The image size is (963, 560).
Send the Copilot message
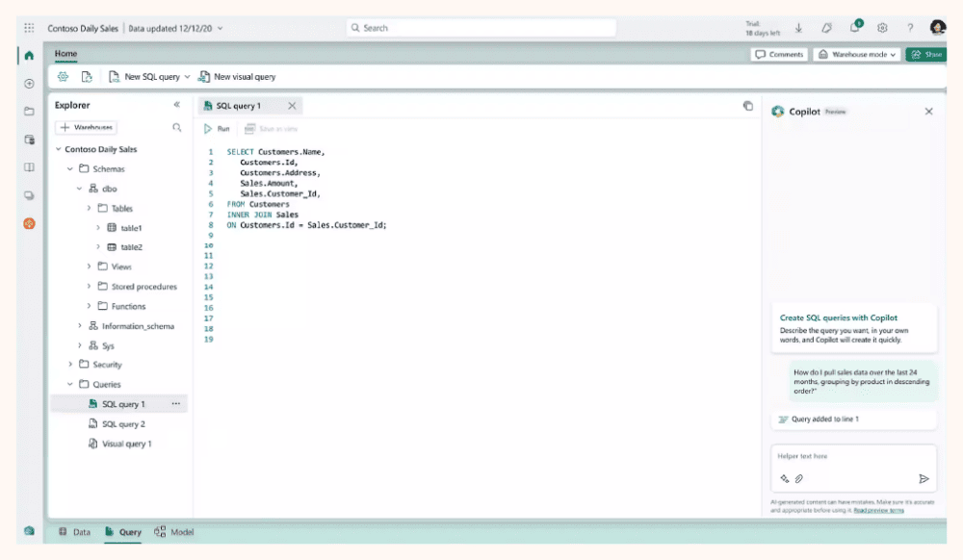(x=924, y=479)
